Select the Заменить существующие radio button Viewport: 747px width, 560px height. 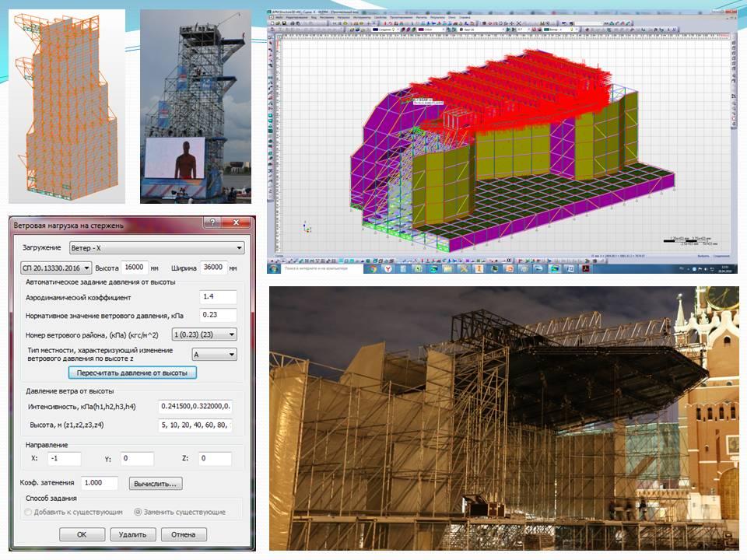coord(139,512)
